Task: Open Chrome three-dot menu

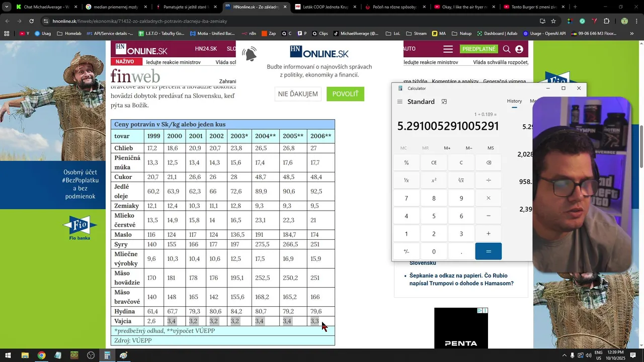Action: coord(636,21)
